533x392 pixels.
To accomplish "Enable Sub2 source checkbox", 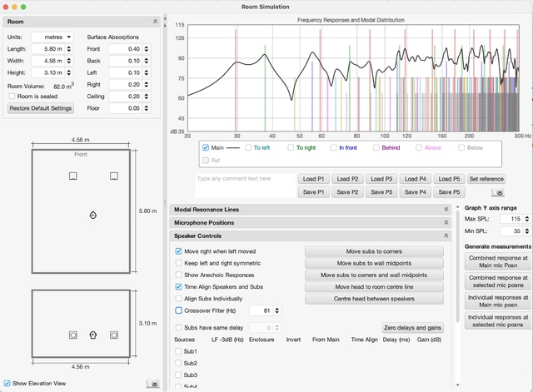I will pyautogui.click(x=178, y=363).
